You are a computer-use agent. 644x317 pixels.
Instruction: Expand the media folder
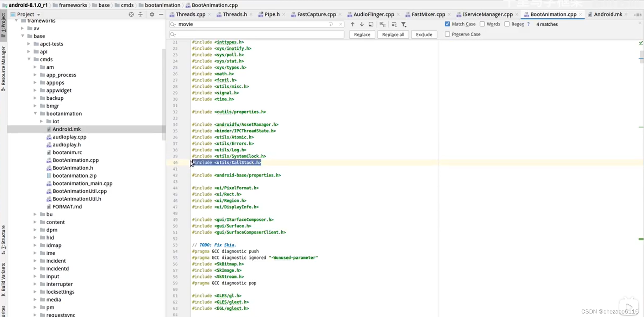click(35, 299)
